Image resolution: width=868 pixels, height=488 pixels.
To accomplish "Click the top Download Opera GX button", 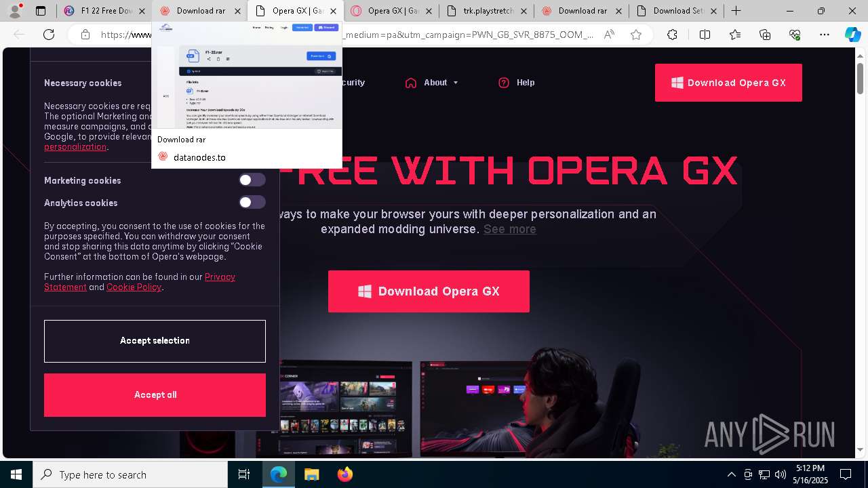I will 728,83.
